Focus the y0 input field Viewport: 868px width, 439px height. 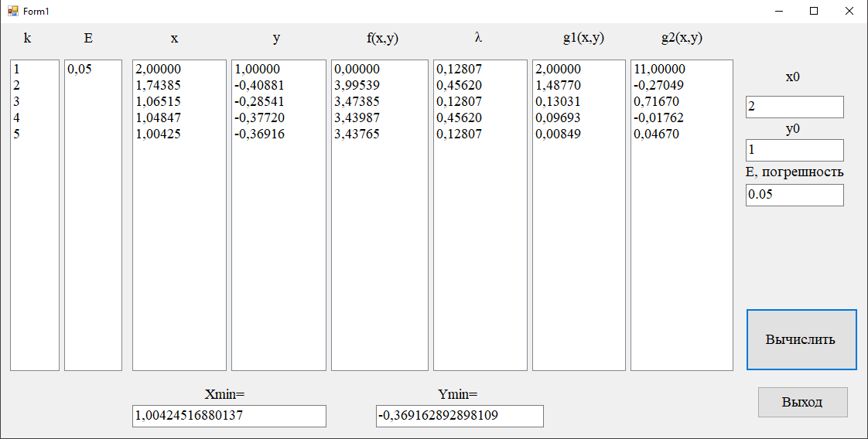tap(795, 150)
